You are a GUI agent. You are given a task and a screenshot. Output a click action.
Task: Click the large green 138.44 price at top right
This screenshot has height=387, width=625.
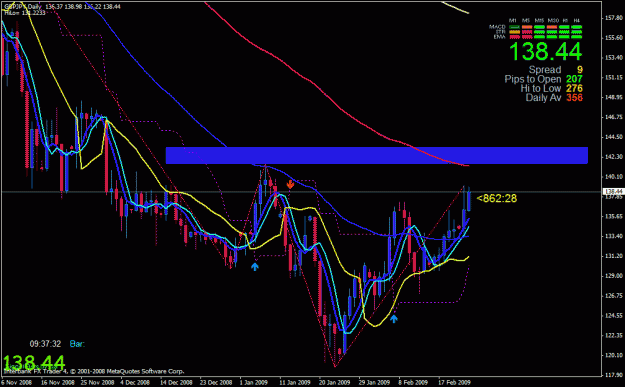[x=546, y=51]
